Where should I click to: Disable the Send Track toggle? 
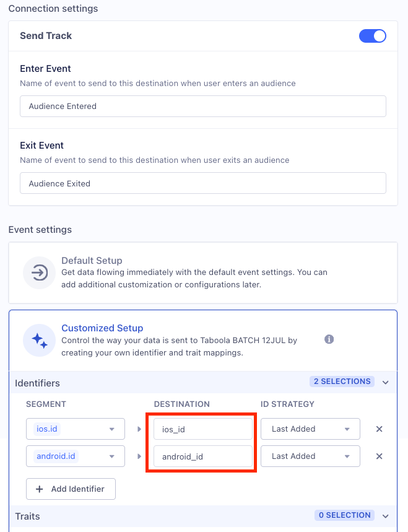click(372, 36)
